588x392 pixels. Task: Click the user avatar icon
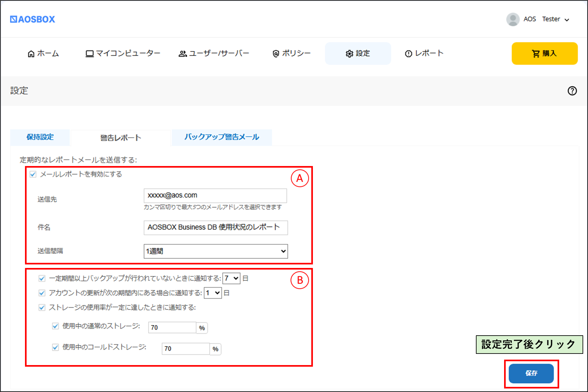tap(513, 19)
